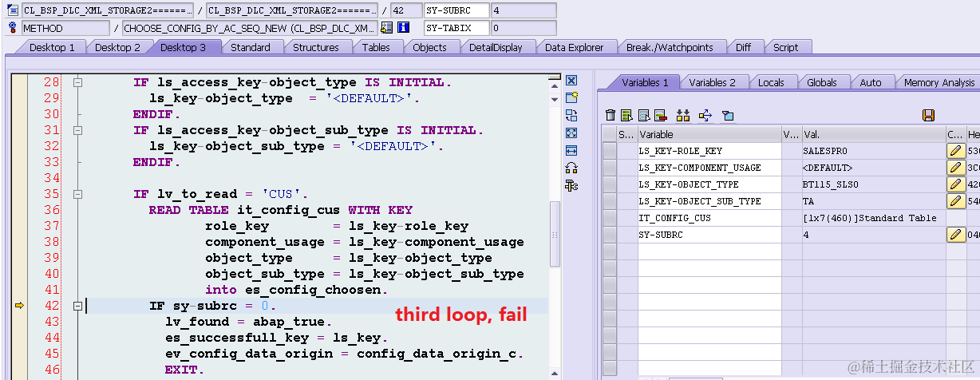Click the new tool icon beside the editor
Screen dimensions: 980x380
(x=571, y=97)
